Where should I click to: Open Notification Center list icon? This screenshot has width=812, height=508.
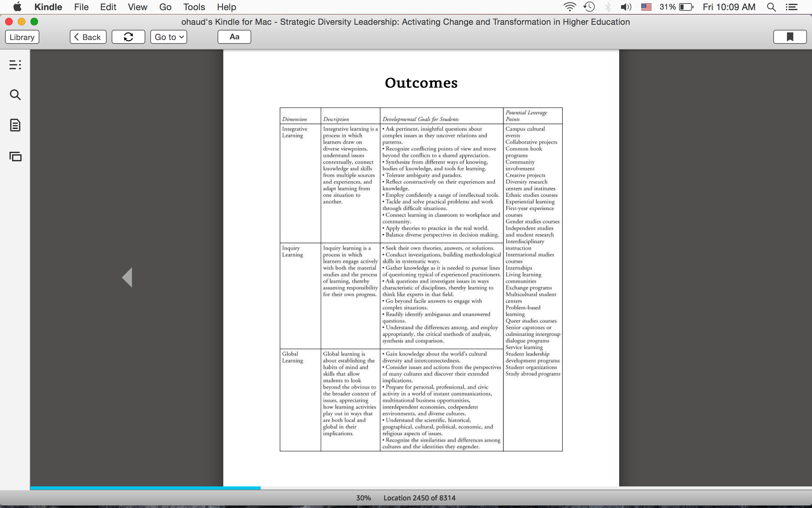tap(791, 7)
